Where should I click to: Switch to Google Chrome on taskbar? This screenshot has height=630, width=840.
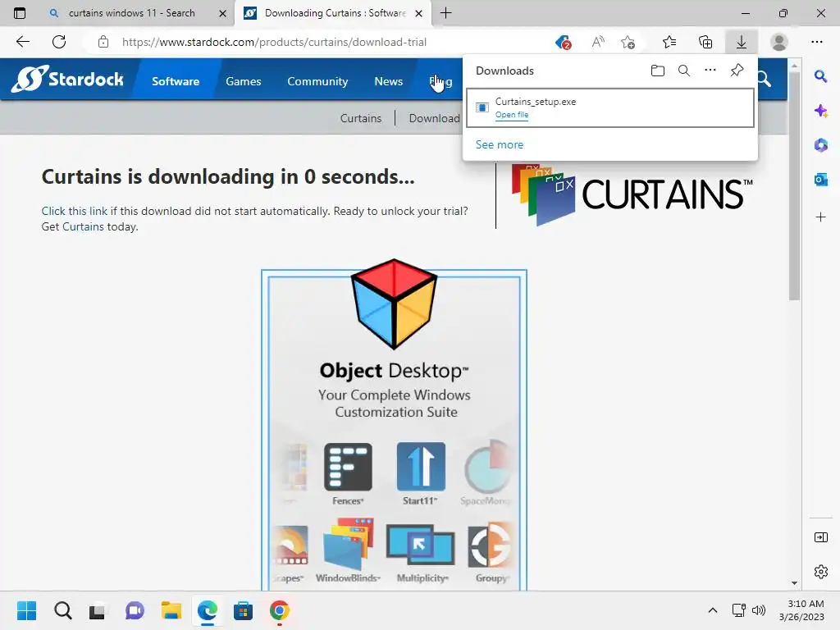coord(280,610)
